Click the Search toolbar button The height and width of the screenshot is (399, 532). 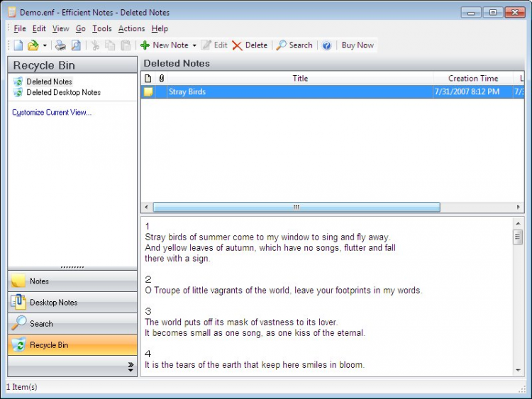click(x=294, y=45)
